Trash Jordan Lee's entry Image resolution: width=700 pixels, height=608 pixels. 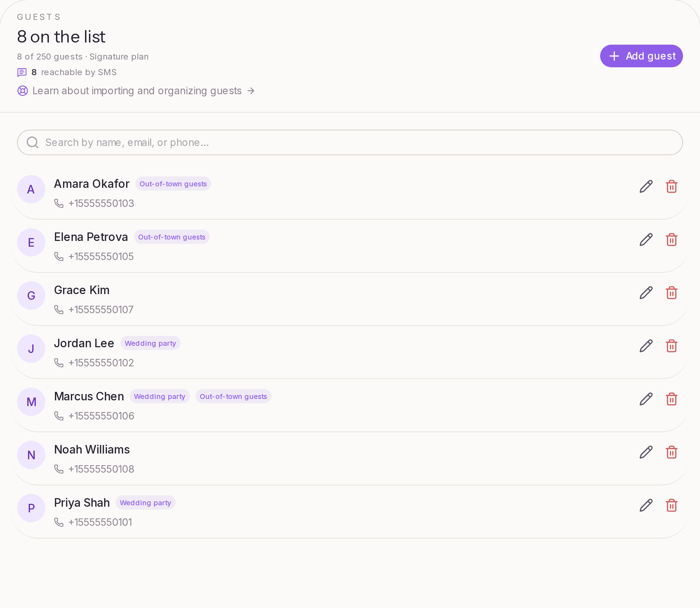point(672,346)
